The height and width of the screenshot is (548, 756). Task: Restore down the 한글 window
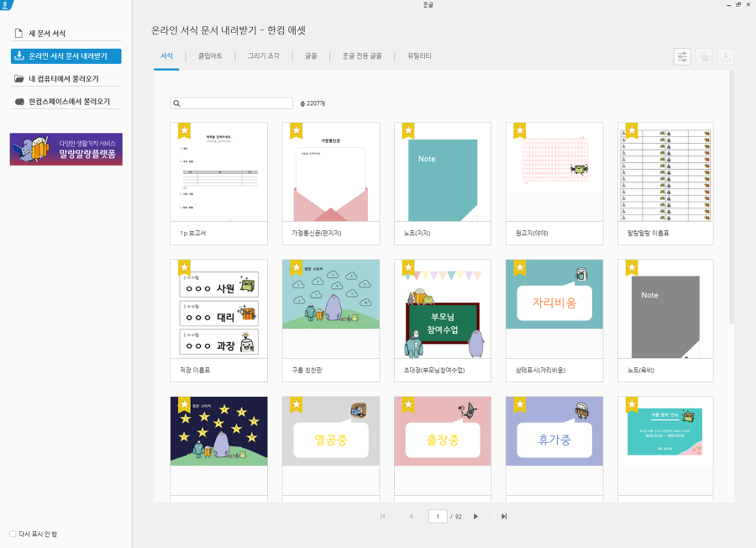tap(738, 4)
